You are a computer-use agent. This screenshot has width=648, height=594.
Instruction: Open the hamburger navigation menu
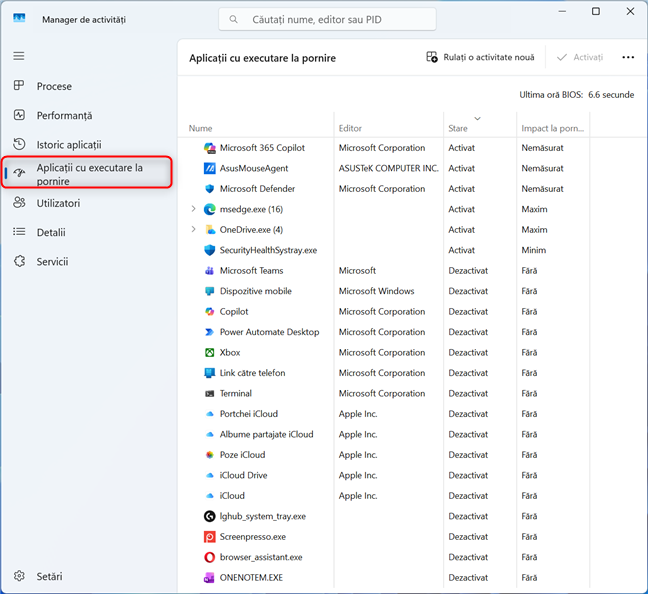click(x=19, y=56)
